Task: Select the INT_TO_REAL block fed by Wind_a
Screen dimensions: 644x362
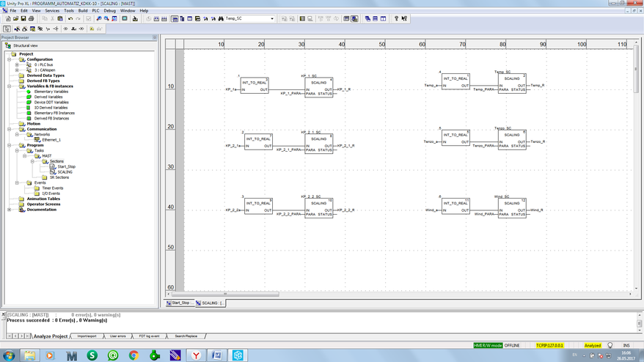Action: (455, 207)
